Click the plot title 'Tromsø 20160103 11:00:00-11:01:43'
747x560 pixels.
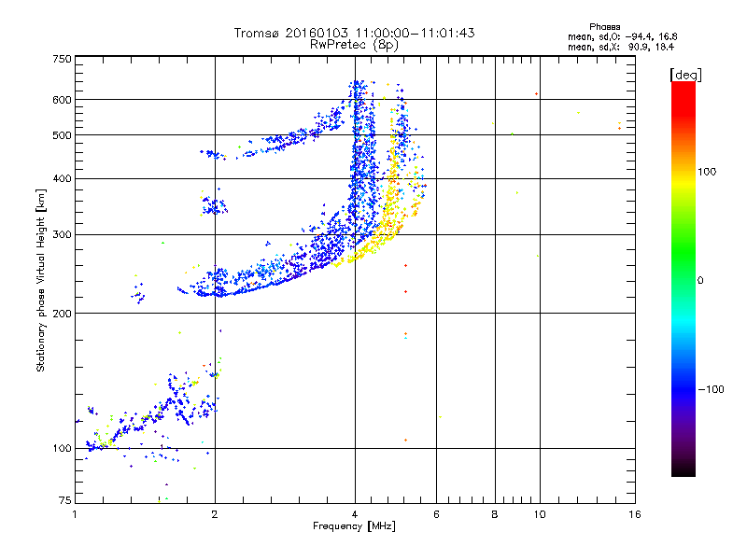click(x=354, y=33)
